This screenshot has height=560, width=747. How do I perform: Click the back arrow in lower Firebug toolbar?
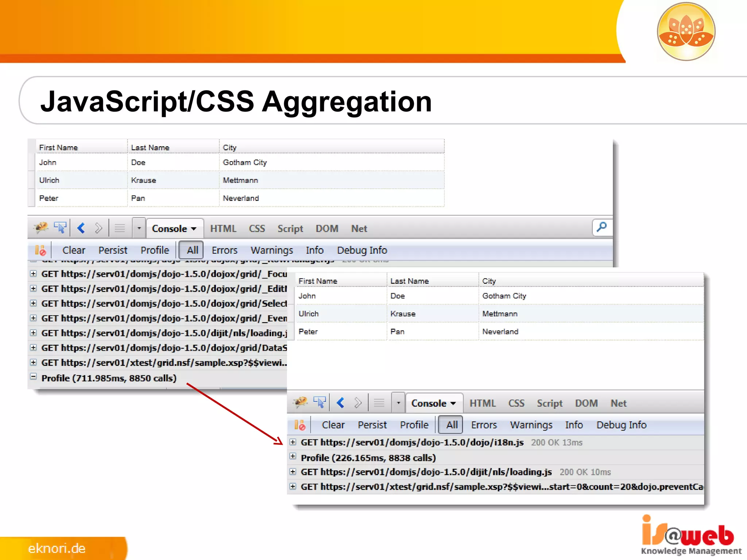click(x=341, y=403)
